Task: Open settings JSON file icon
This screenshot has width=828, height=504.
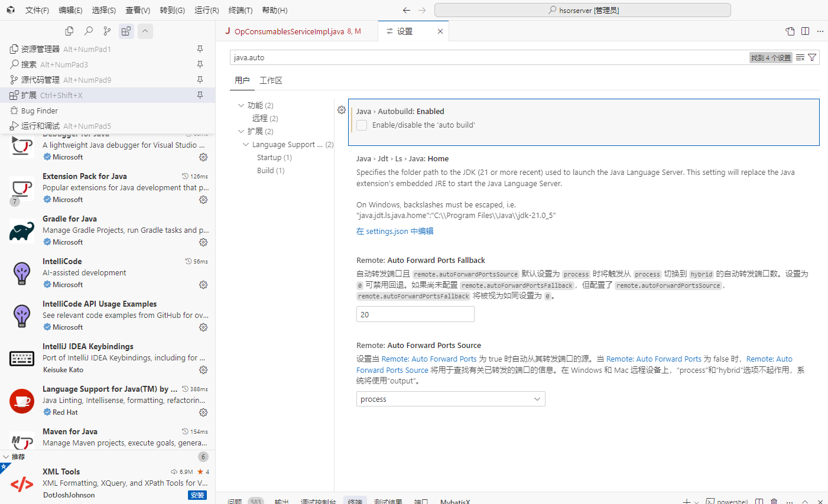Action: (790, 31)
